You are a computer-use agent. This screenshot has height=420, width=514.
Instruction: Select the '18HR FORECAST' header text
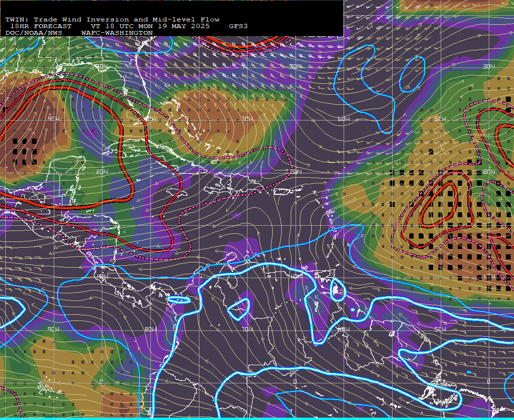(x=40, y=26)
